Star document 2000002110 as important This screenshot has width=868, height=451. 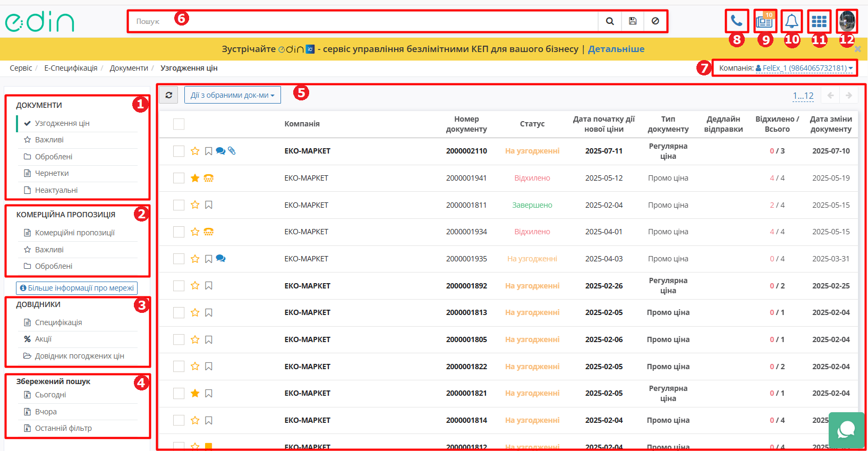pyautogui.click(x=195, y=151)
